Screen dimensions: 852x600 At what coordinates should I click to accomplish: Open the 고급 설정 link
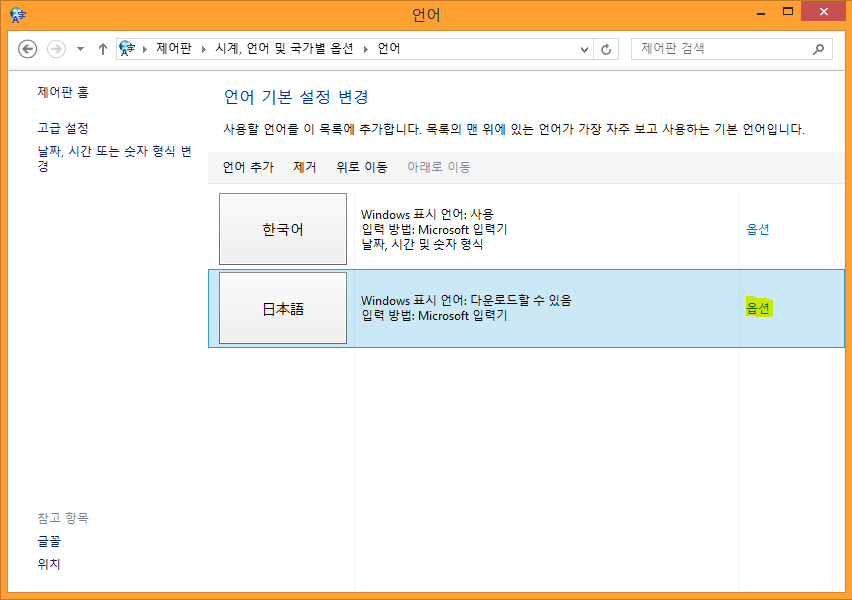(62, 128)
